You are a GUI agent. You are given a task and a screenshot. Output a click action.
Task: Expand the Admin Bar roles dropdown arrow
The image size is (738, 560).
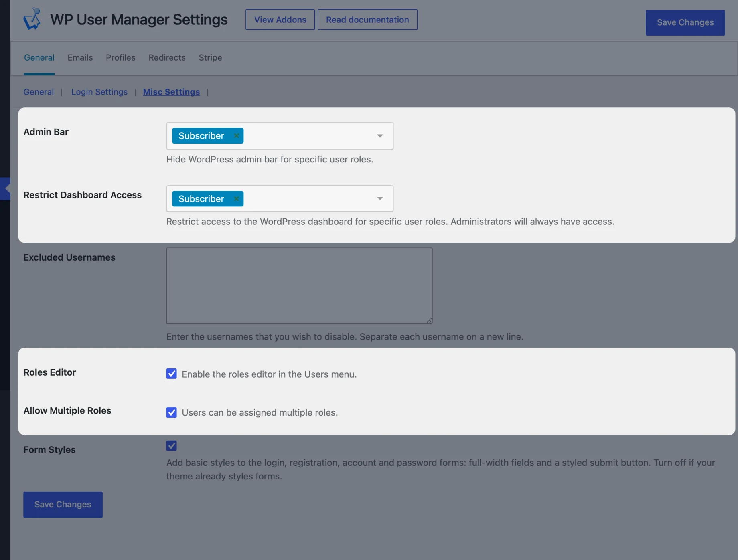380,136
